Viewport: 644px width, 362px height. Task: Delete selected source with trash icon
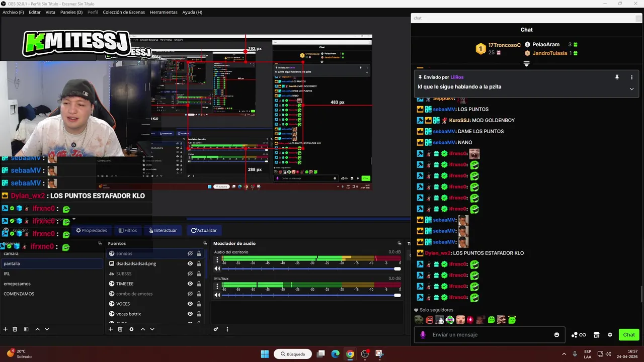click(120, 329)
